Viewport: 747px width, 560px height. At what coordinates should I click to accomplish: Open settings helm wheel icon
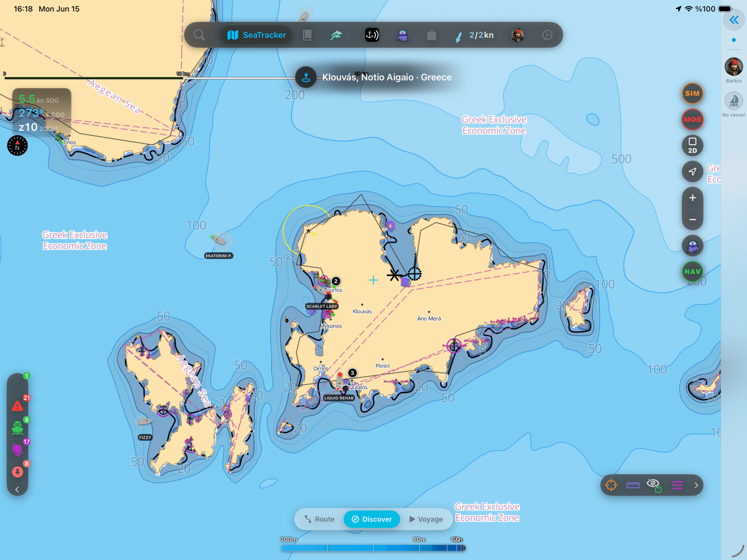547,35
